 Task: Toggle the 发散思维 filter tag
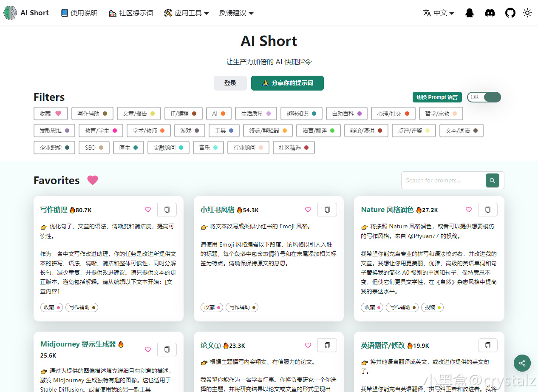coord(54,131)
